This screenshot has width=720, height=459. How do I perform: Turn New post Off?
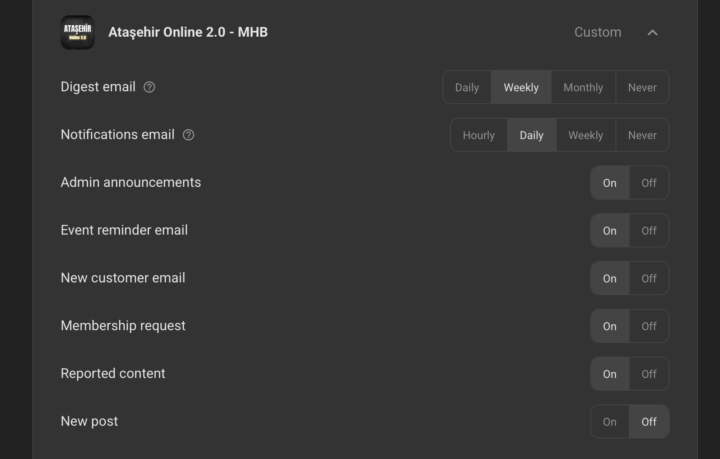tap(649, 421)
